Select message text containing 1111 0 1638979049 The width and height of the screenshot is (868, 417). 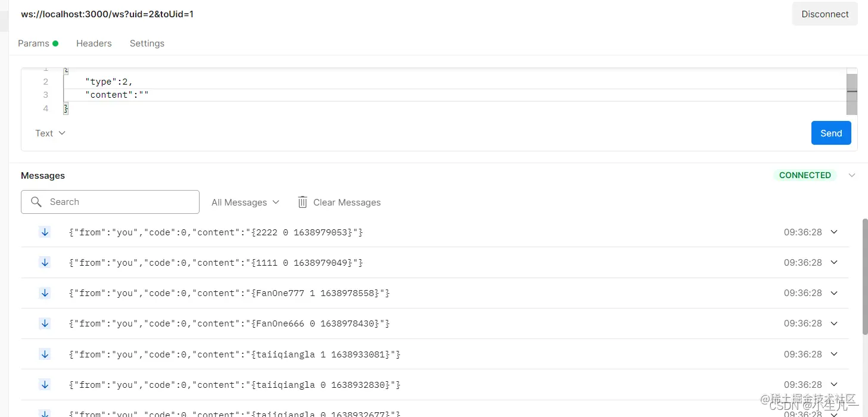[x=216, y=263]
